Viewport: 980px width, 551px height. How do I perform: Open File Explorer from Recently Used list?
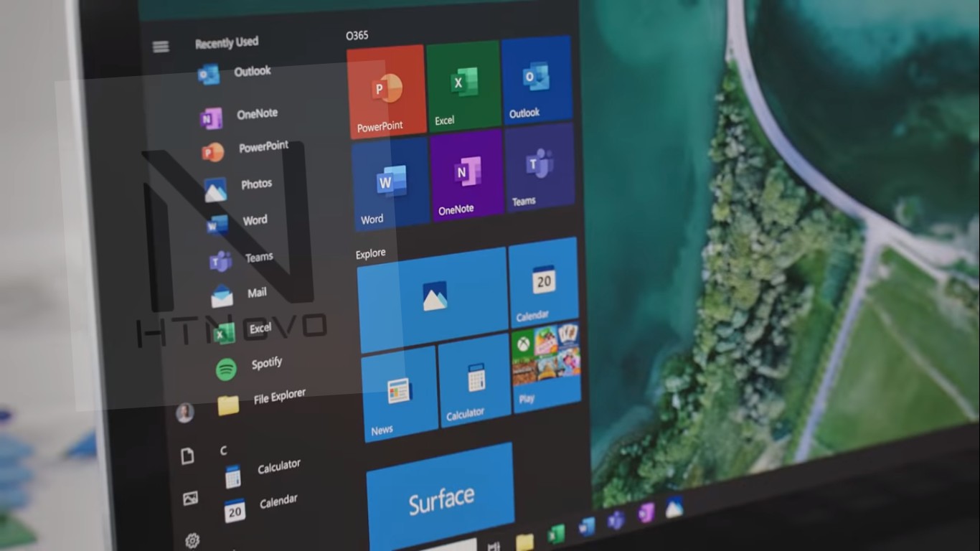point(263,400)
